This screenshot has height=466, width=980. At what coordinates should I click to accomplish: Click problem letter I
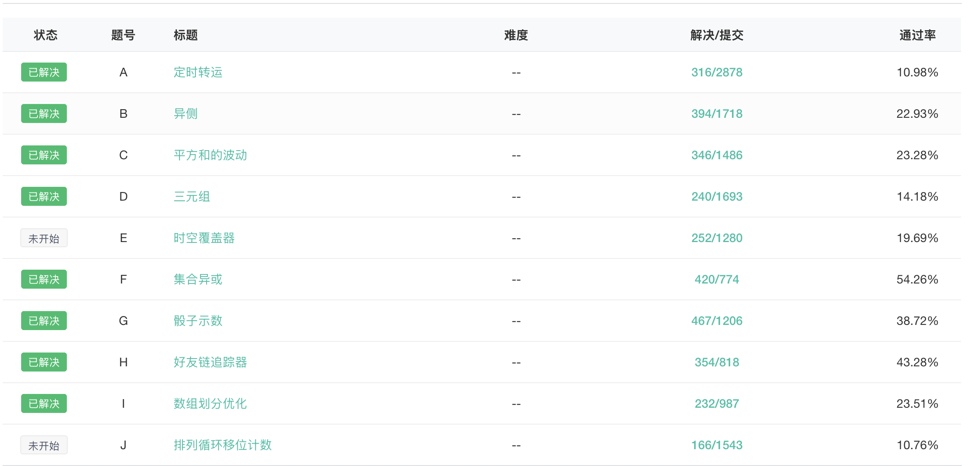tap(123, 403)
